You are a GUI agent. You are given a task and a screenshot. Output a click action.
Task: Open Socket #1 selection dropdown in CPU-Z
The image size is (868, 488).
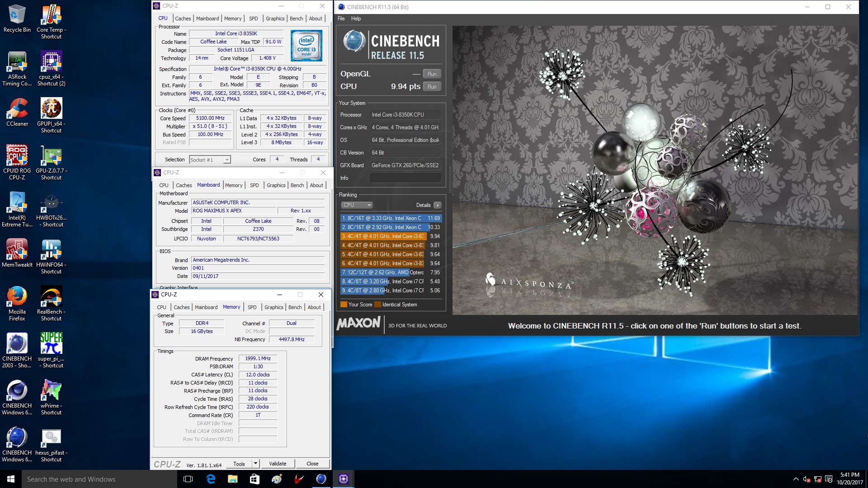(210, 160)
